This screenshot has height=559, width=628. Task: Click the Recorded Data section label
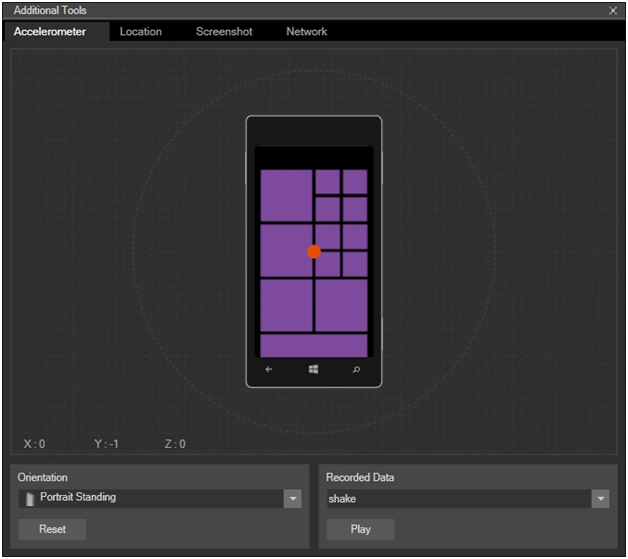pyautogui.click(x=360, y=477)
